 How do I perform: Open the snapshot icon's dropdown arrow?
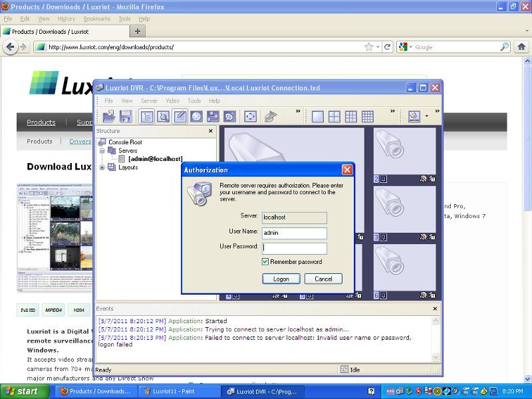[x=426, y=116]
